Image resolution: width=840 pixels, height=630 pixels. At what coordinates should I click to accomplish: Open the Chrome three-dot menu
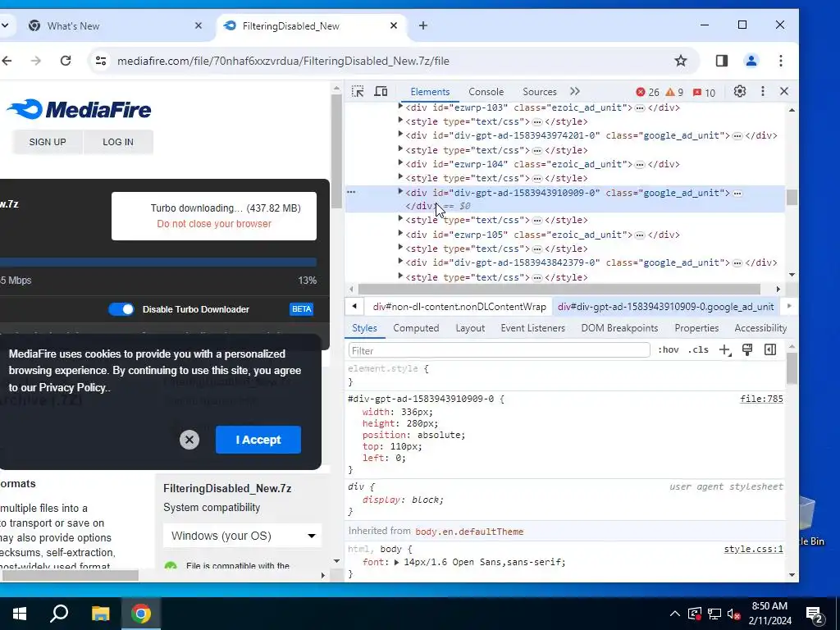tap(781, 61)
